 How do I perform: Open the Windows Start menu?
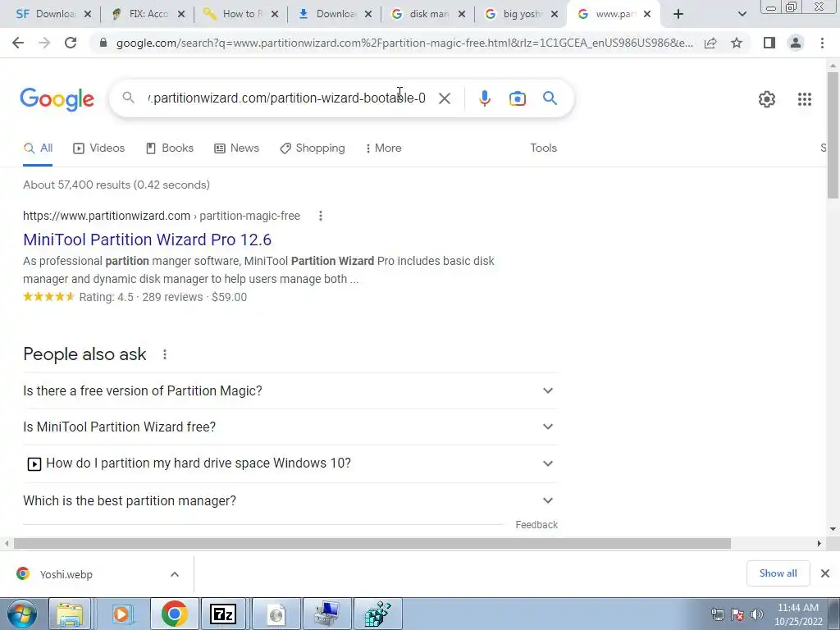point(21,614)
